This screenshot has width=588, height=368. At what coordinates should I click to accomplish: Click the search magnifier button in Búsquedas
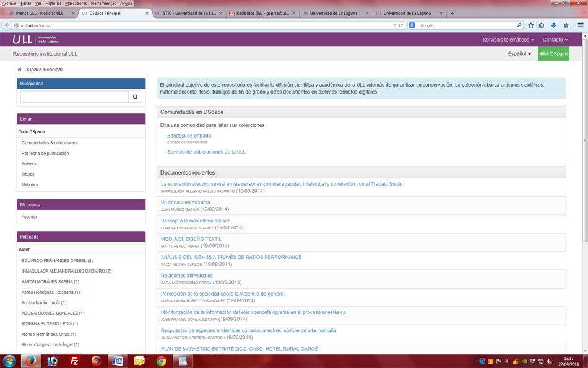pyautogui.click(x=136, y=97)
